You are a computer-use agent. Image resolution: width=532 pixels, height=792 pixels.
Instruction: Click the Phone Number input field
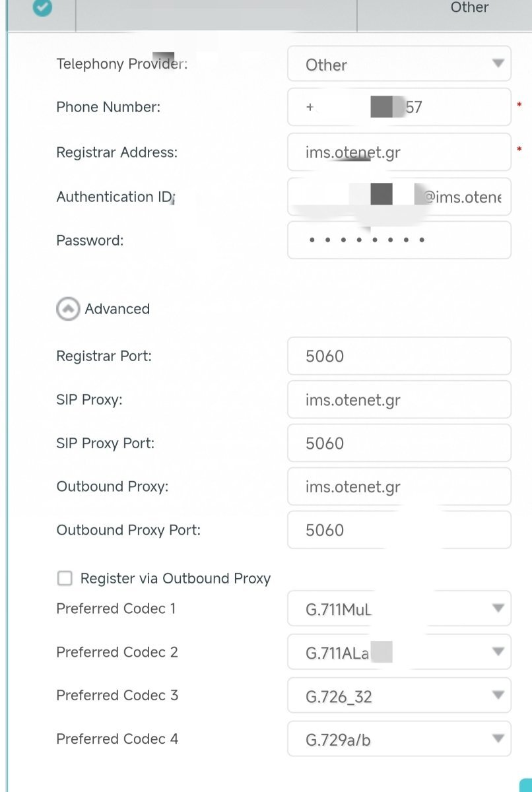(399, 107)
